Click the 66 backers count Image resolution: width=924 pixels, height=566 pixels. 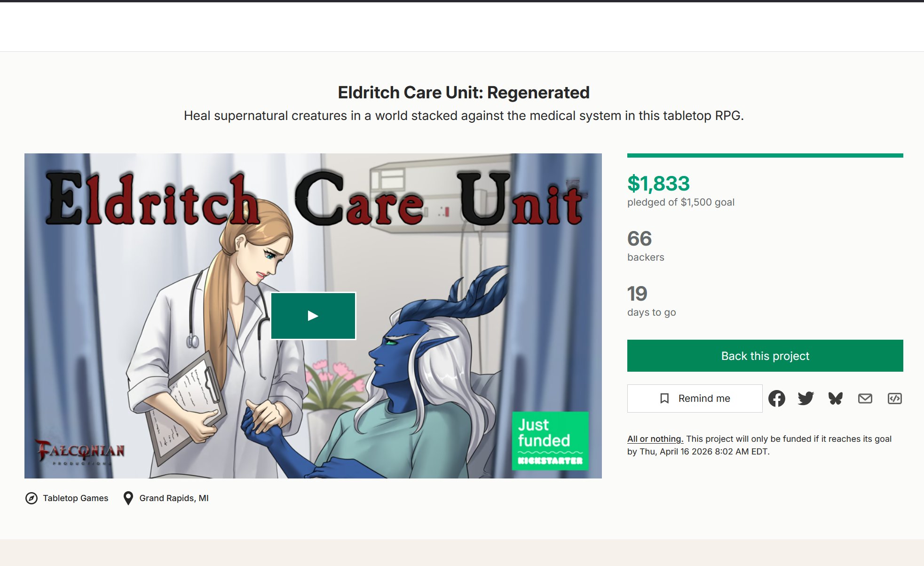640,239
